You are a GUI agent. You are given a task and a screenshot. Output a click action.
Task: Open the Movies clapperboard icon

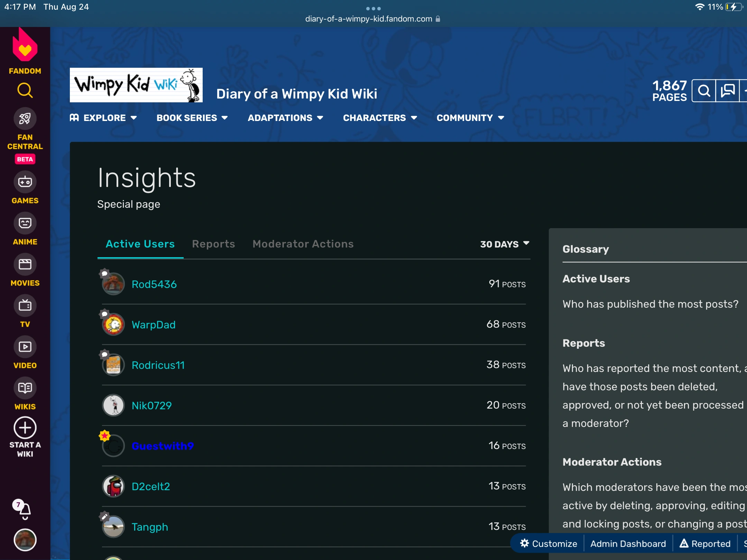(x=25, y=264)
